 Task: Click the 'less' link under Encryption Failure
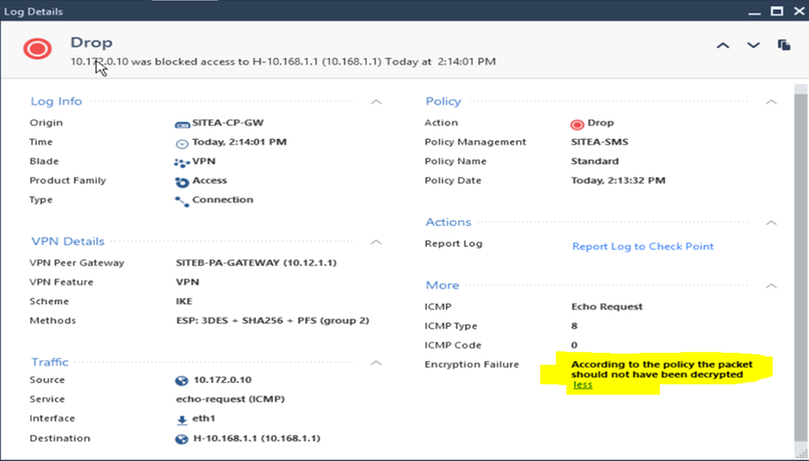[582, 385]
